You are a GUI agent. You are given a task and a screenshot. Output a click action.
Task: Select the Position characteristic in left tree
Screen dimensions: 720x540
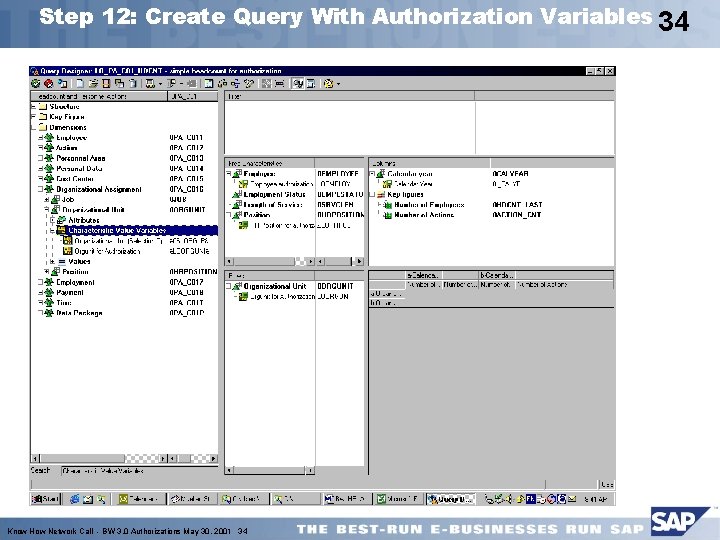coord(75,272)
